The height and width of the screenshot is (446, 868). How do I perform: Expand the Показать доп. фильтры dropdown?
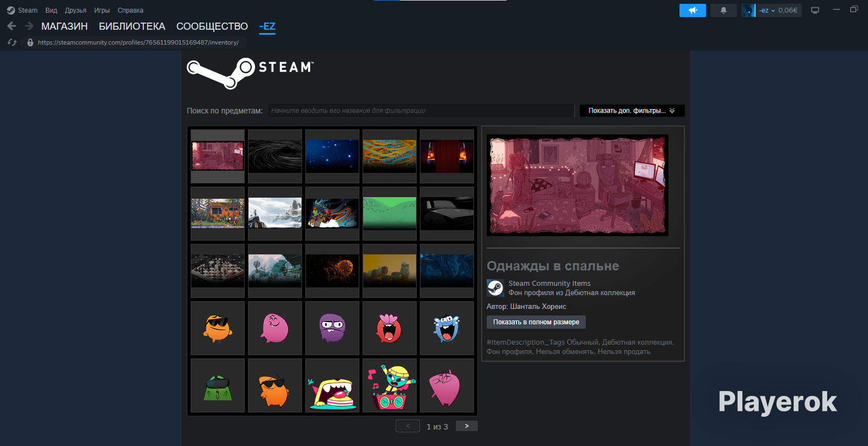[632, 111]
